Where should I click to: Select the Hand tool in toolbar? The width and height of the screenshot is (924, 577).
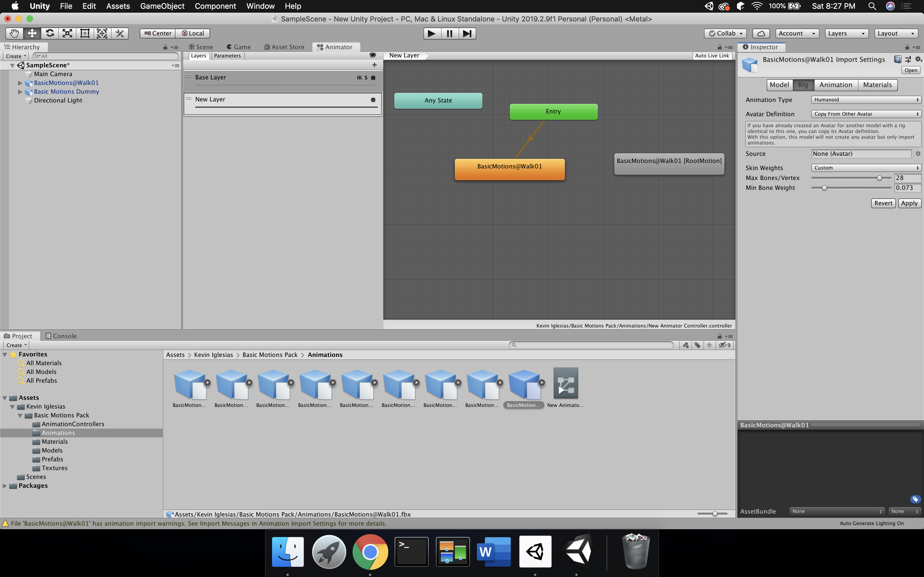point(15,34)
